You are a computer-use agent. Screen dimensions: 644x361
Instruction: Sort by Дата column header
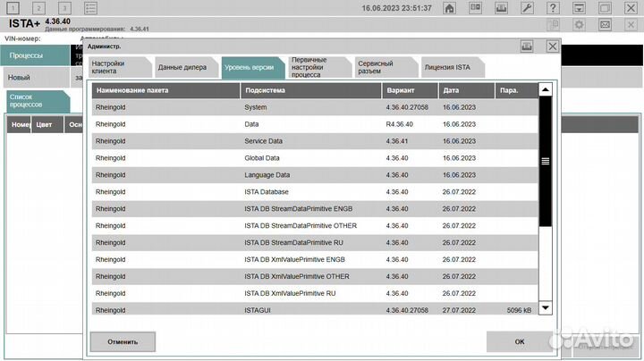coord(467,90)
